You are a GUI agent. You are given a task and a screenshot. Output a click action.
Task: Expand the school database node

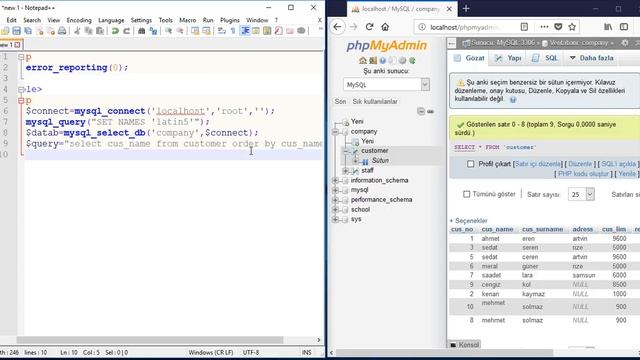click(x=335, y=209)
